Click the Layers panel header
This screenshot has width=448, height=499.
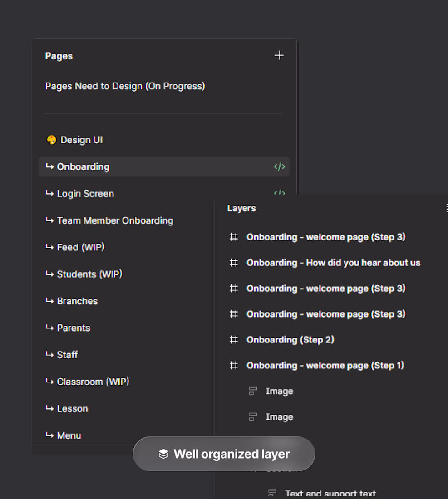pos(241,208)
